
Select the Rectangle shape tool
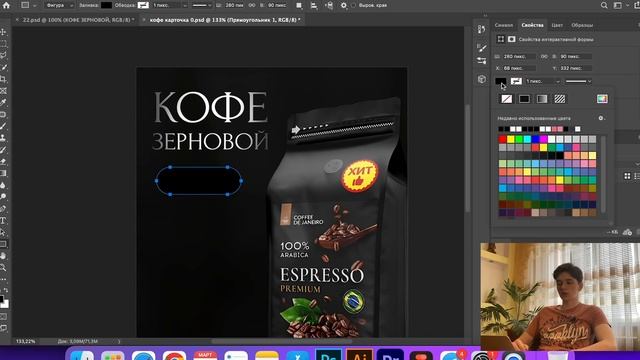click(3, 244)
